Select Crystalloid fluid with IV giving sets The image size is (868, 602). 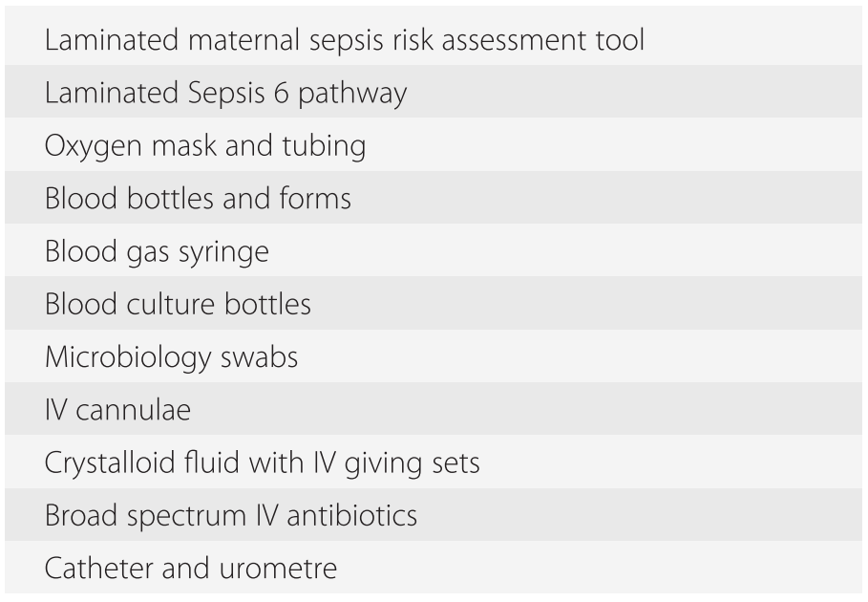262,463
